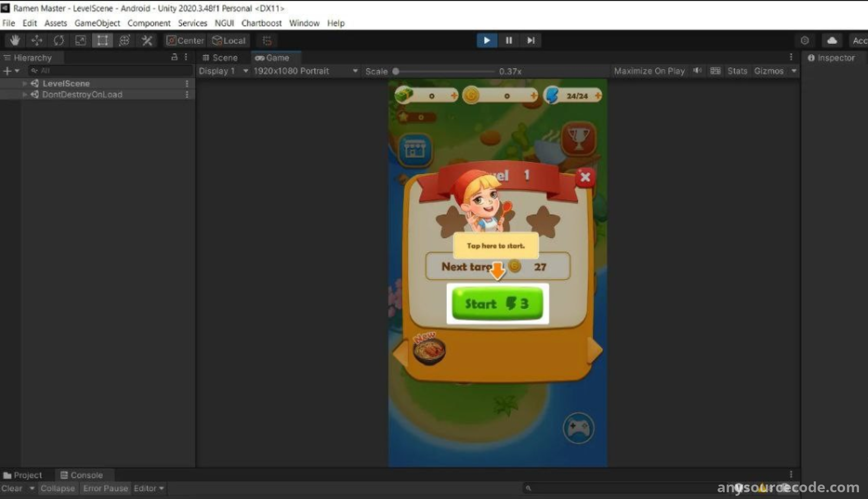Click the Stats button

737,71
